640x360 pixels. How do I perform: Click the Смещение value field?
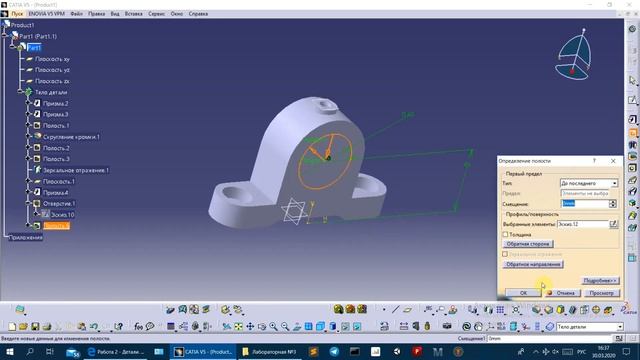coord(585,203)
